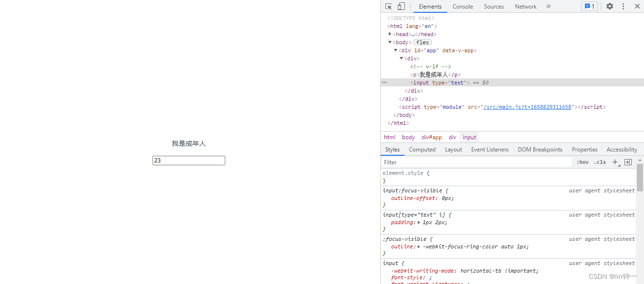Toggle the :hov element state panel
The image size is (644, 284).
[582, 162]
